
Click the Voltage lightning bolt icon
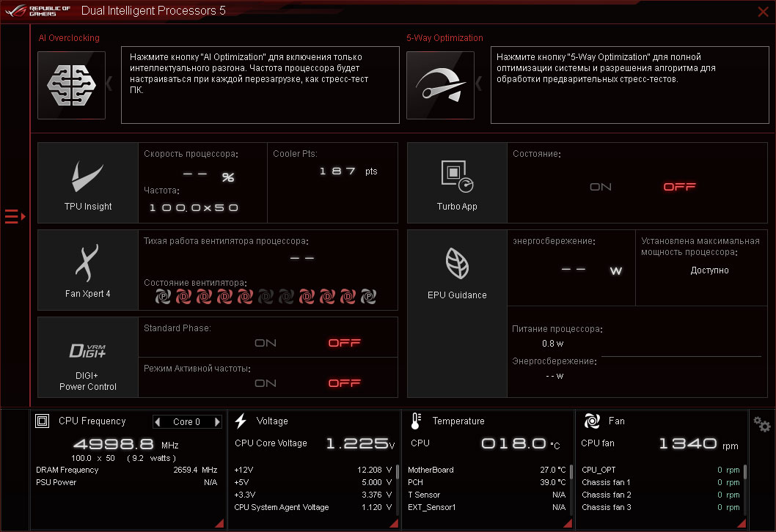[241, 421]
